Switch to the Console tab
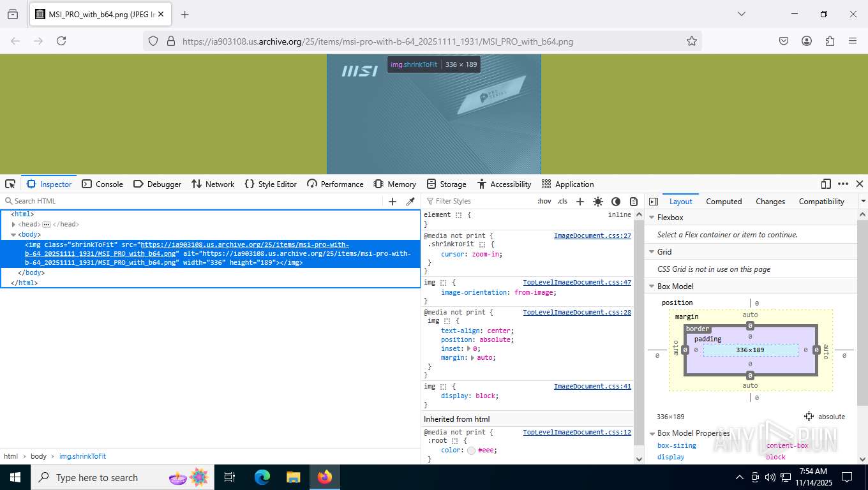Viewport: 868px width, 490px height. 102,184
